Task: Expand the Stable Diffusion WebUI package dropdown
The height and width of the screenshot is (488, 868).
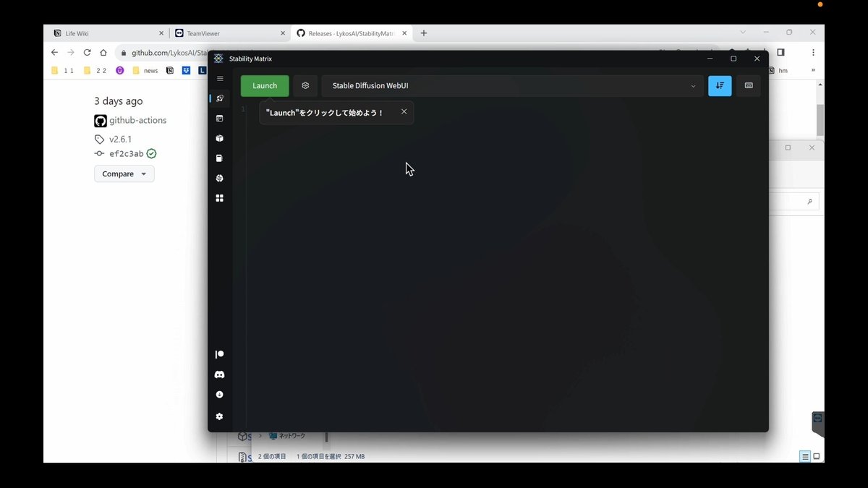Action: 512,85
